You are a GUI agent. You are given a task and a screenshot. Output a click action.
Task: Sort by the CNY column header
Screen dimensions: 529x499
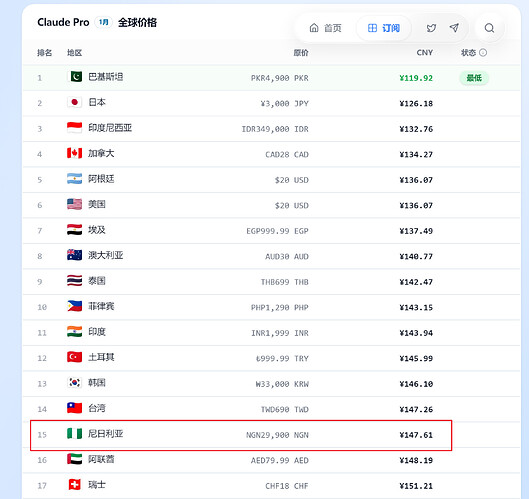click(424, 53)
